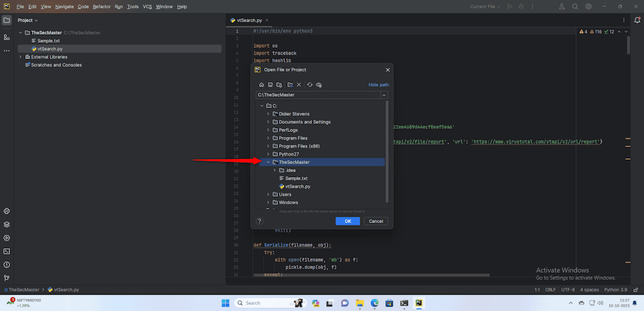Select Scratches and Consoles item
This screenshot has width=644, height=311.
[x=53, y=65]
